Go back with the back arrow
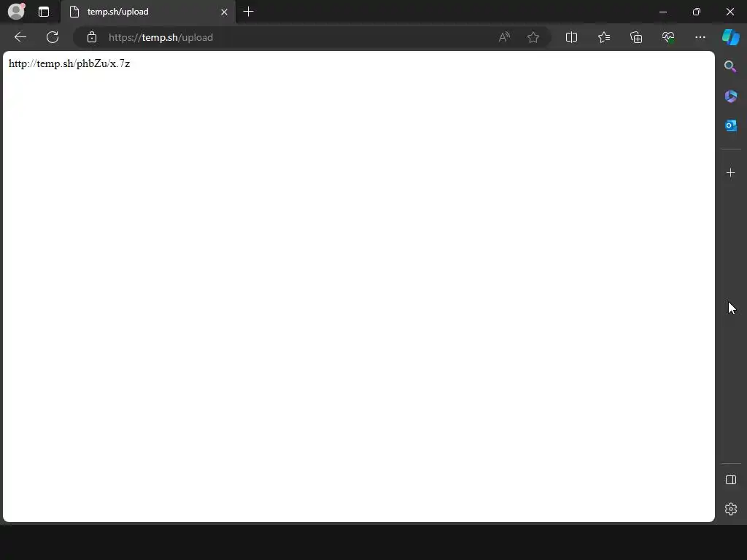747x560 pixels. click(20, 37)
